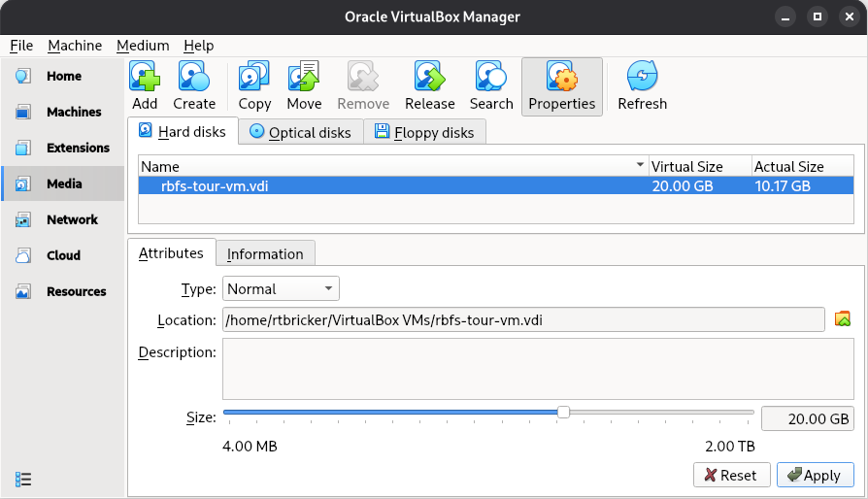
Task: Open the Machine menu
Action: click(x=75, y=46)
